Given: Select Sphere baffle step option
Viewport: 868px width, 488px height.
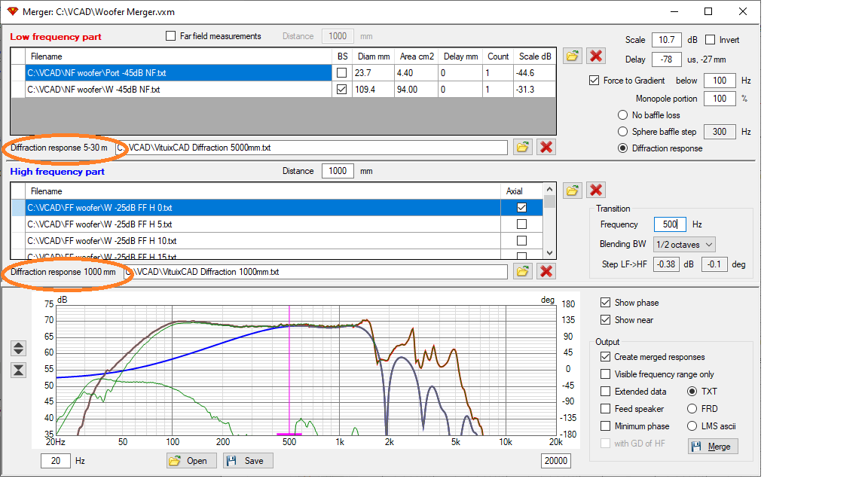Looking at the screenshot, I should pos(623,132).
